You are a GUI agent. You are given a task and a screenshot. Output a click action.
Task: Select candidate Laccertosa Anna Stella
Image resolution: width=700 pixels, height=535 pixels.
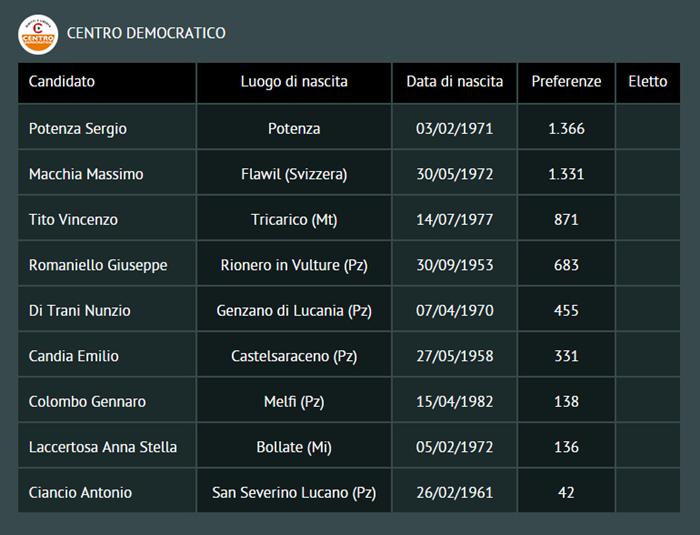coord(103,447)
